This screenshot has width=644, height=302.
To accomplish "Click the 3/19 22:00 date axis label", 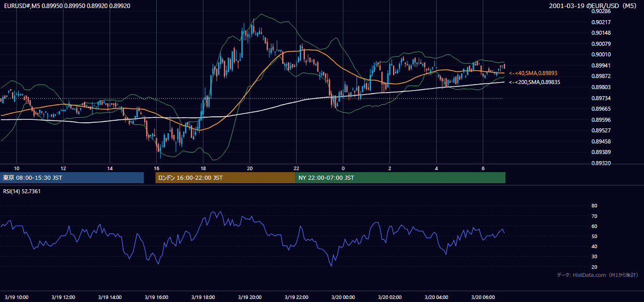I will pos(296,297).
